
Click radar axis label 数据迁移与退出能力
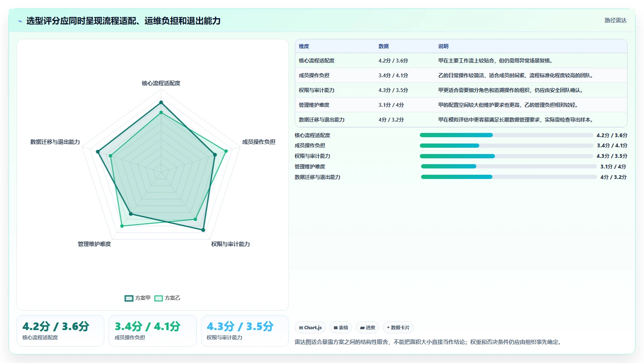(55, 142)
